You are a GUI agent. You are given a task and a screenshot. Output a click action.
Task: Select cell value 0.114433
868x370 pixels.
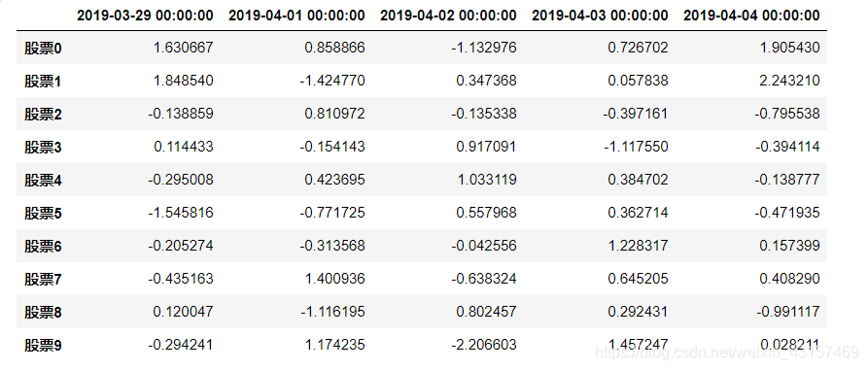pyautogui.click(x=184, y=147)
